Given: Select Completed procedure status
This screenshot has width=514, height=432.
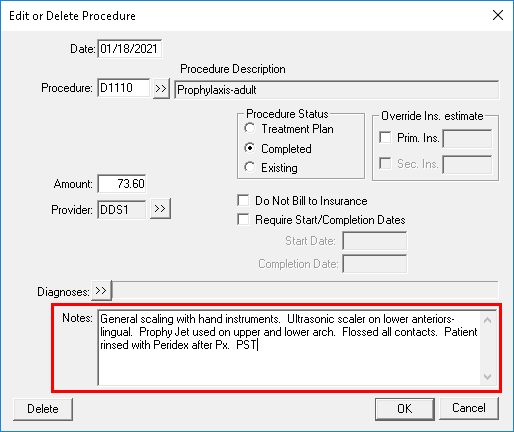Looking at the screenshot, I should 250,148.
